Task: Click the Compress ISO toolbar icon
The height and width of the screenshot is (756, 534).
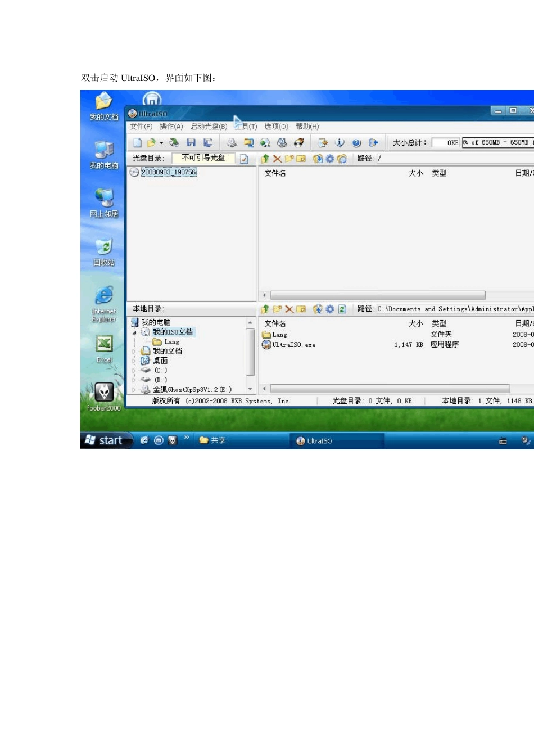Action: 248,143
